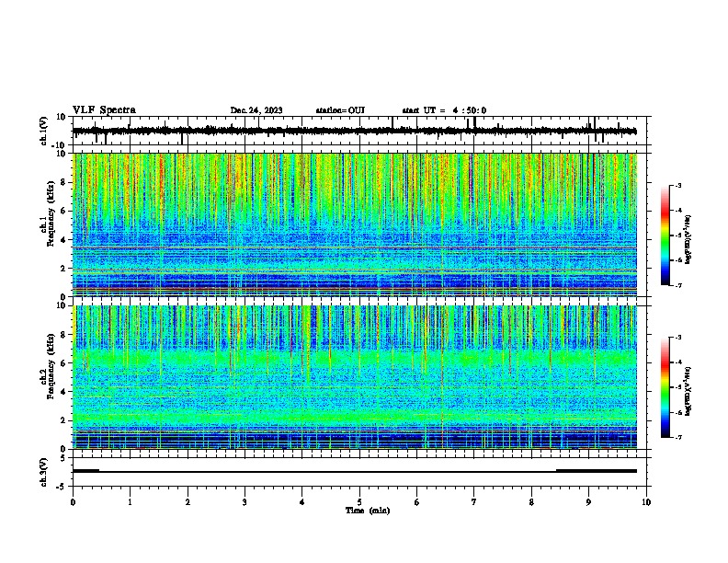Click the color scale bar beside ch.1 spectrogram
Image resolution: width=728 pixels, height=563 pixels.
click(665, 236)
